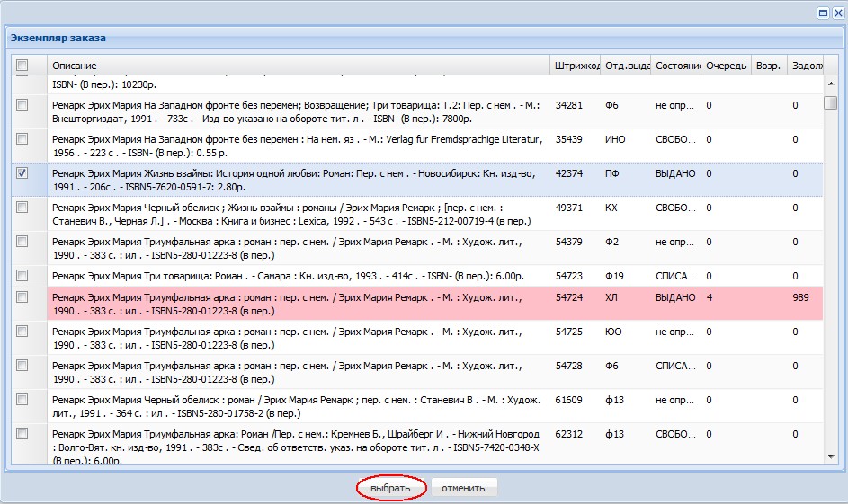The width and height of the screenshot is (848, 504).
Task: Click the scrollbar down arrow
Action: click(x=831, y=457)
